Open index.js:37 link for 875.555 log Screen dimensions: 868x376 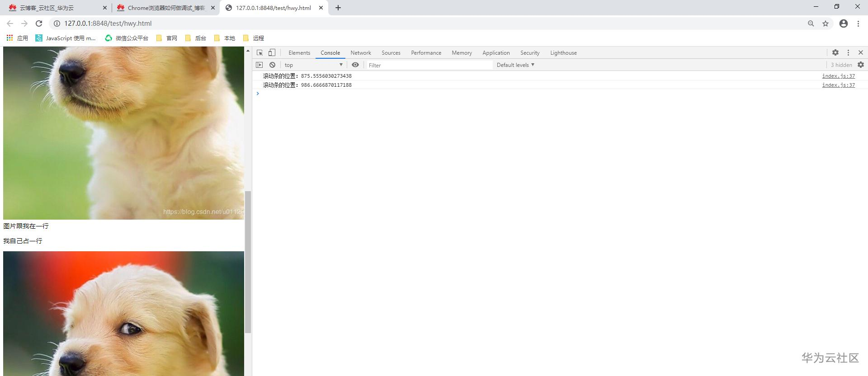pos(839,76)
